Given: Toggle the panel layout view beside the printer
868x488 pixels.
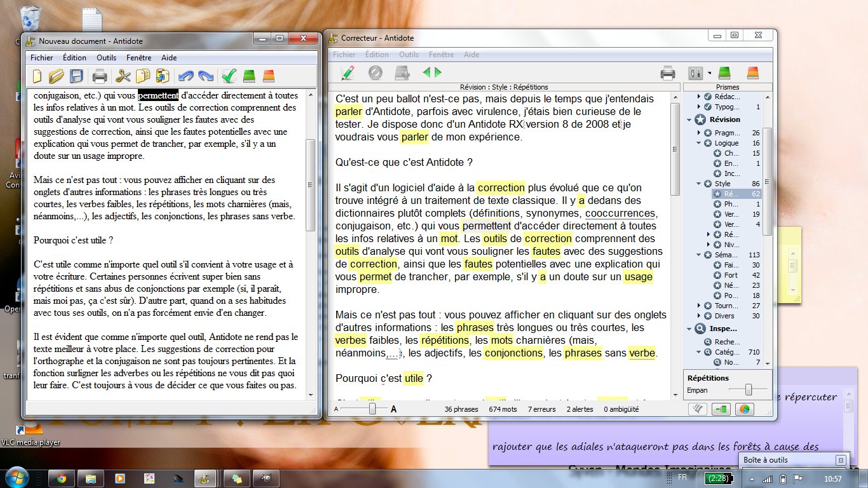Looking at the screenshot, I should pyautogui.click(x=696, y=72).
